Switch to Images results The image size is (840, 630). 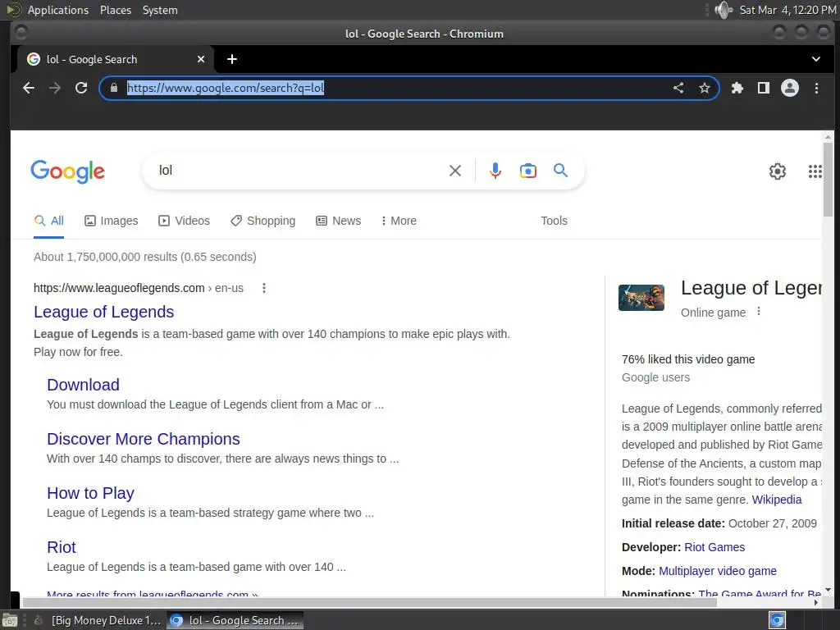coord(112,221)
